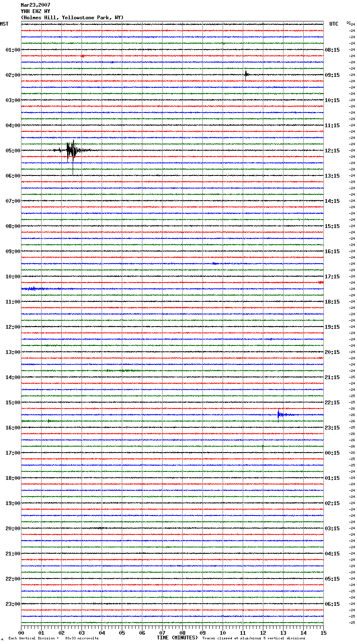Image resolution: width=357 pixels, height=644 pixels.
Task: Click the 07:00 MST row label
Action: coord(13,201)
